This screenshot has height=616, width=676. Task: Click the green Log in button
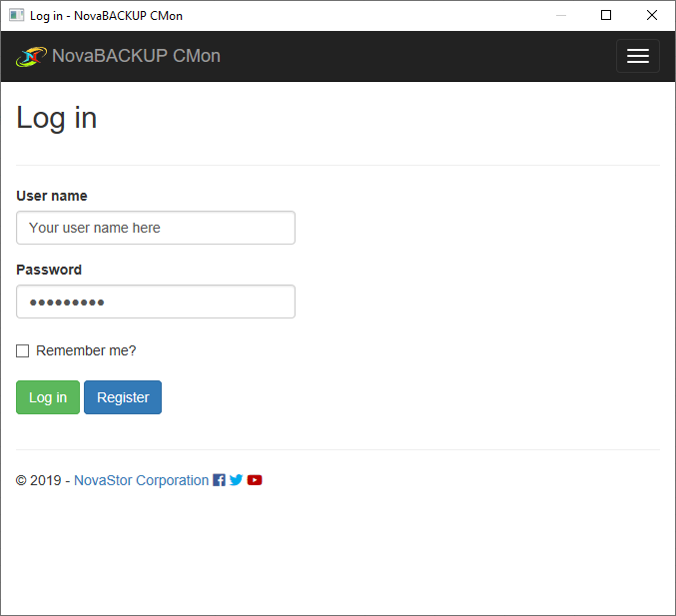(48, 397)
